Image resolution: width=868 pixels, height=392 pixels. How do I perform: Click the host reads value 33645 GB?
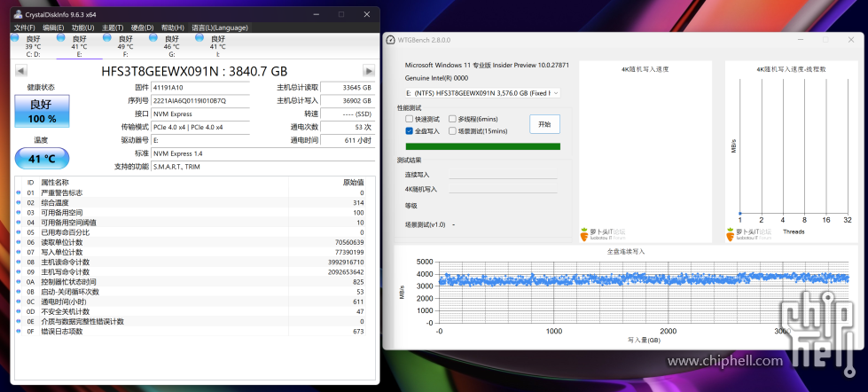click(x=347, y=88)
